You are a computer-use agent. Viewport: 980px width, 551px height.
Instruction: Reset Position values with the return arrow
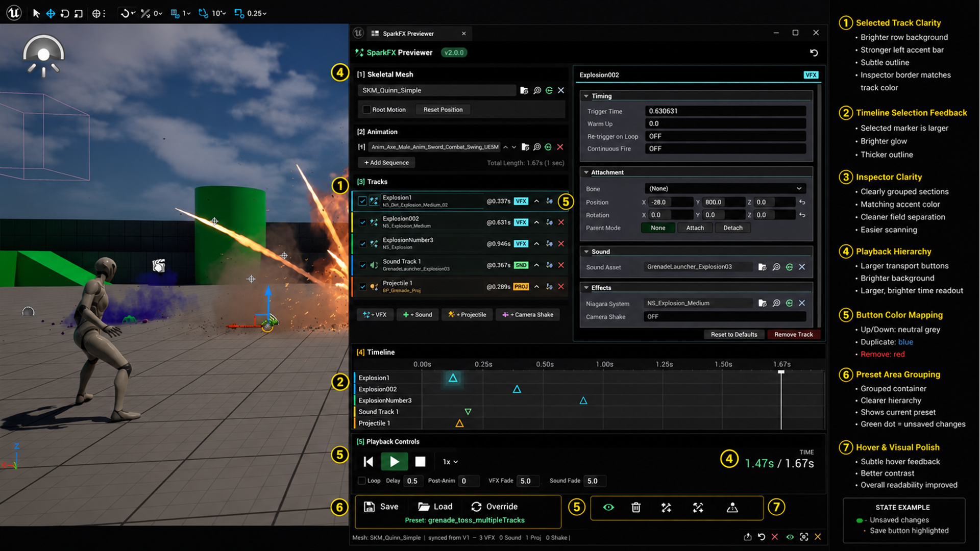click(802, 203)
